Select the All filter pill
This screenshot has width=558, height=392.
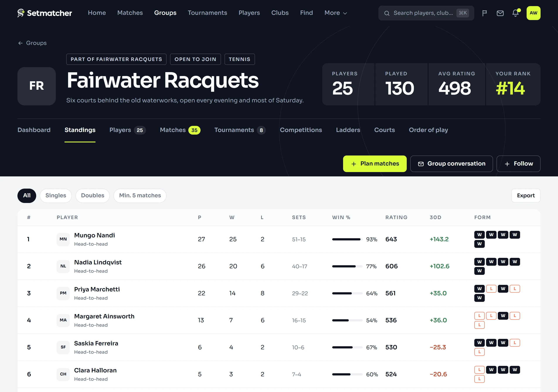pos(27,196)
